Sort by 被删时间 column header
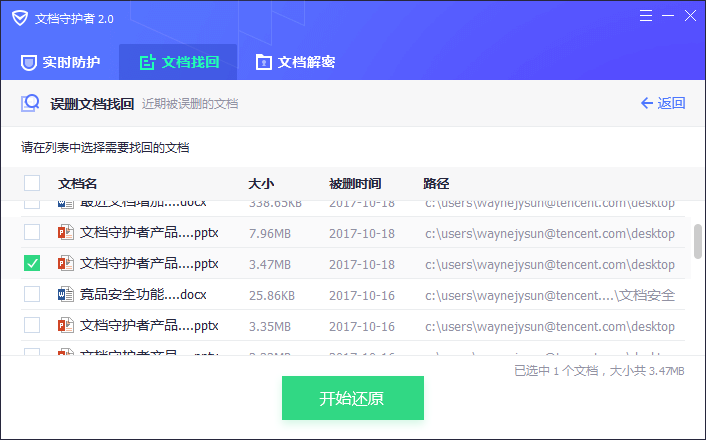The image size is (706, 440). (355, 184)
